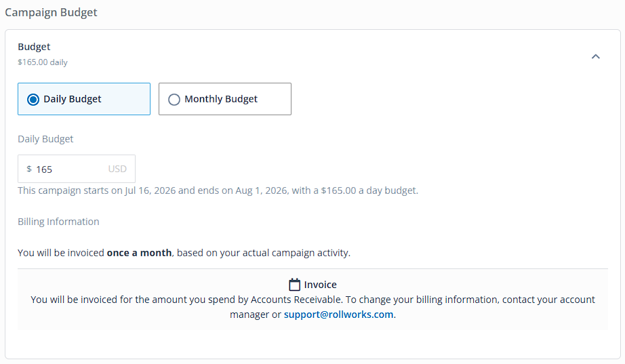Click the Daily Budget field label
The image size is (625, 364).
click(x=45, y=139)
